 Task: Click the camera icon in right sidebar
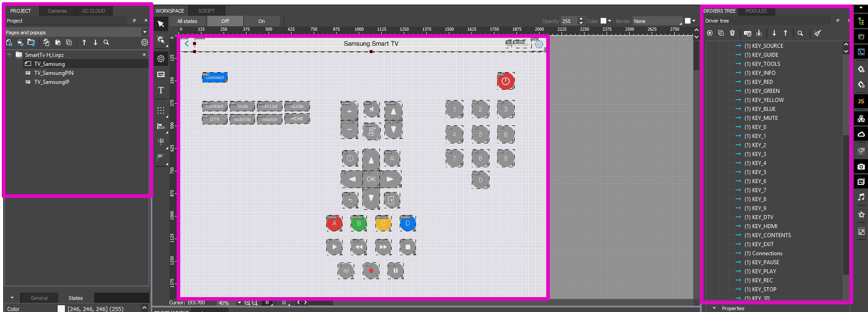pyautogui.click(x=861, y=166)
